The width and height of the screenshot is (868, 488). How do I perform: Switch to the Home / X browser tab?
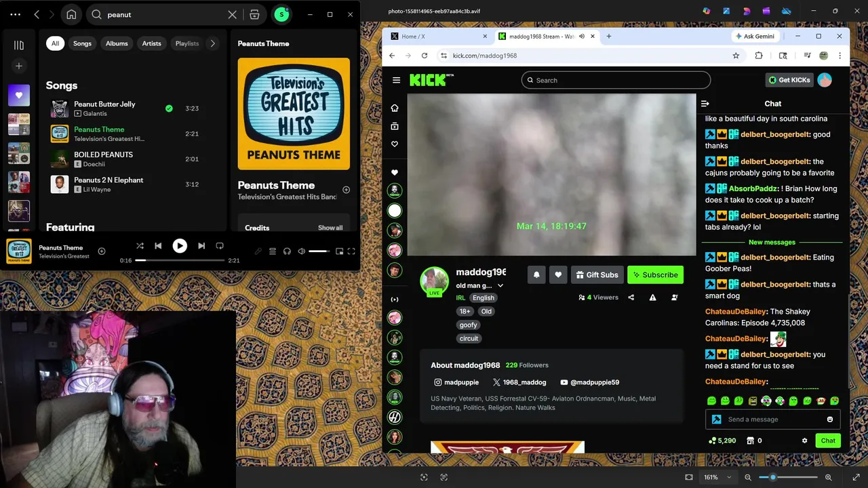(438, 37)
